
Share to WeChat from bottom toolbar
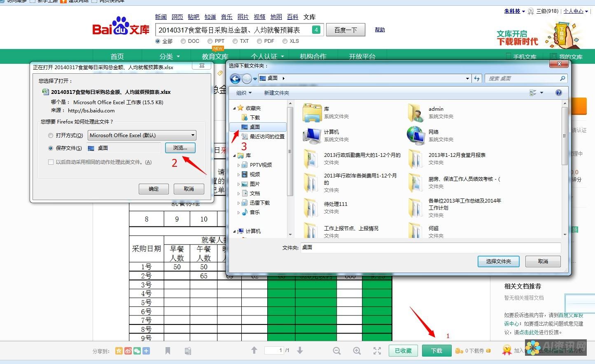[137, 351]
